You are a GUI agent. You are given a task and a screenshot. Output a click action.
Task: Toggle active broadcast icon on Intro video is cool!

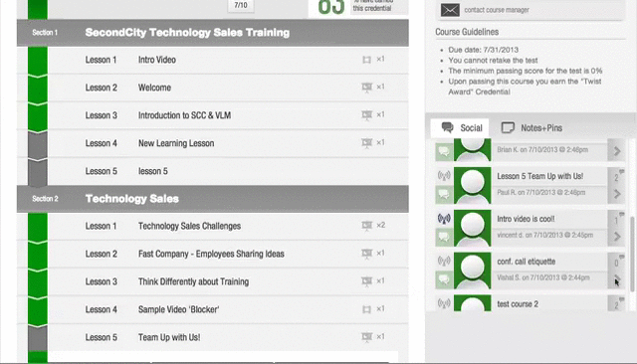pyautogui.click(x=444, y=219)
